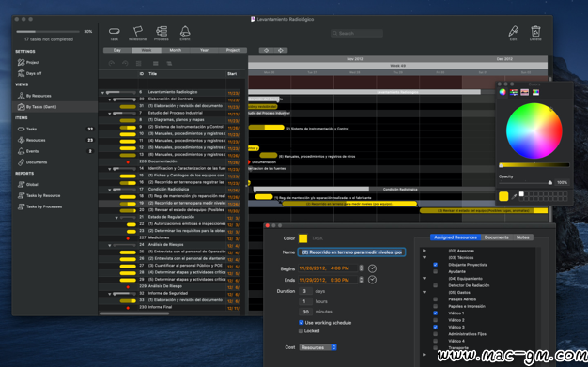Enable the Locked checkbox

301,330
